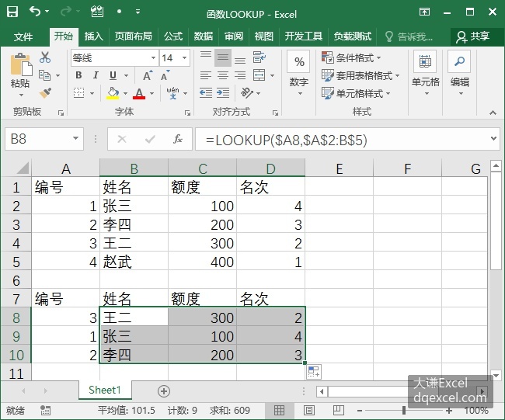Image resolution: width=505 pixels, height=420 pixels.
Task: Center text horizontally
Action: tap(222, 75)
